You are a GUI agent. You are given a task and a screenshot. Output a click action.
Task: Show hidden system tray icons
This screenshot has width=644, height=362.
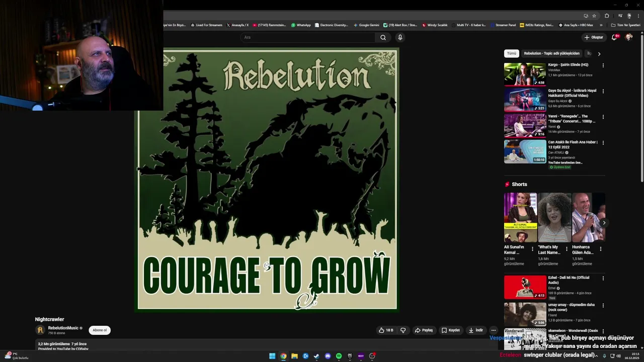click(x=597, y=356)
